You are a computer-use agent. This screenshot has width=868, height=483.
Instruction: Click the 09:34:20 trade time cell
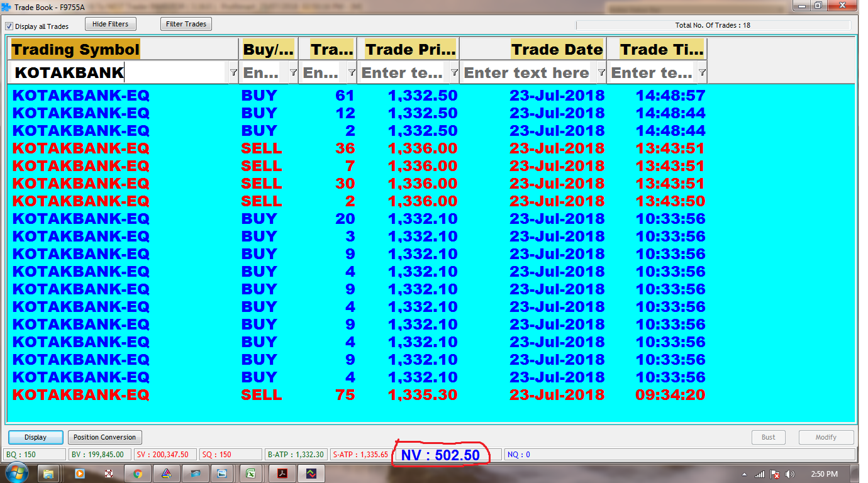pos(670,395)
